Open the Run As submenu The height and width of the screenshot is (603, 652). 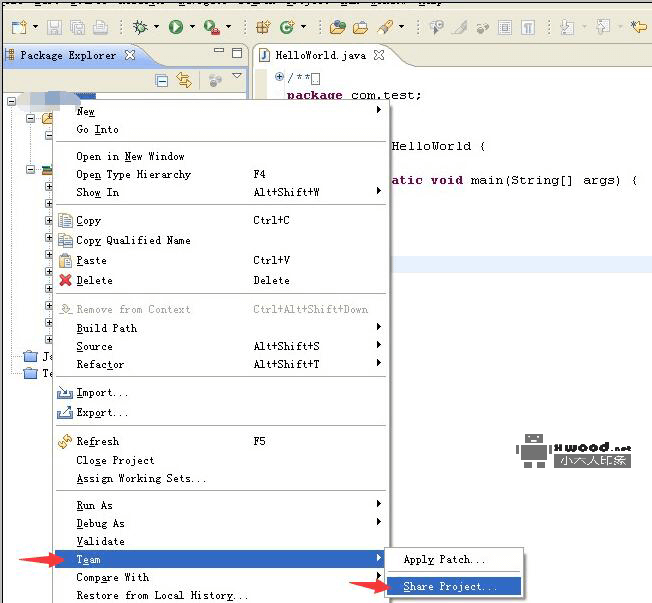(x=221, y=505)
